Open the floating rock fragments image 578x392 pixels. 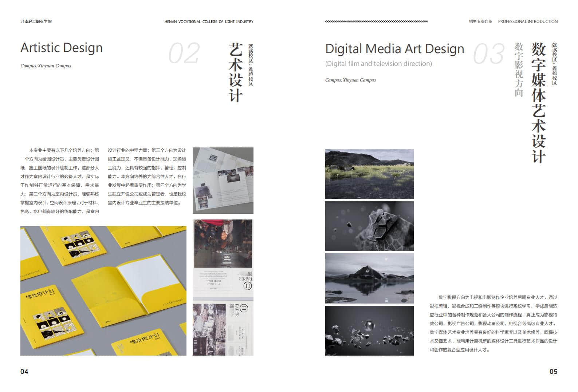click(369, 330)
